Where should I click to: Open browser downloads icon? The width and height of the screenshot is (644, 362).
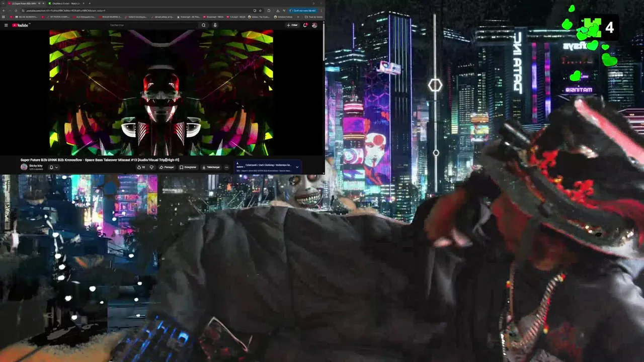click(278, 11)
